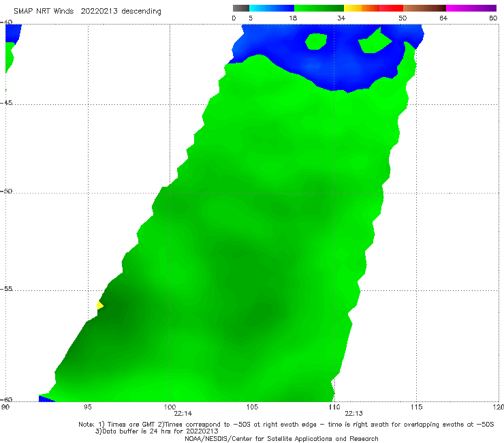
Task: Click the swath time 22:13
Action: (x=353, y=414)
